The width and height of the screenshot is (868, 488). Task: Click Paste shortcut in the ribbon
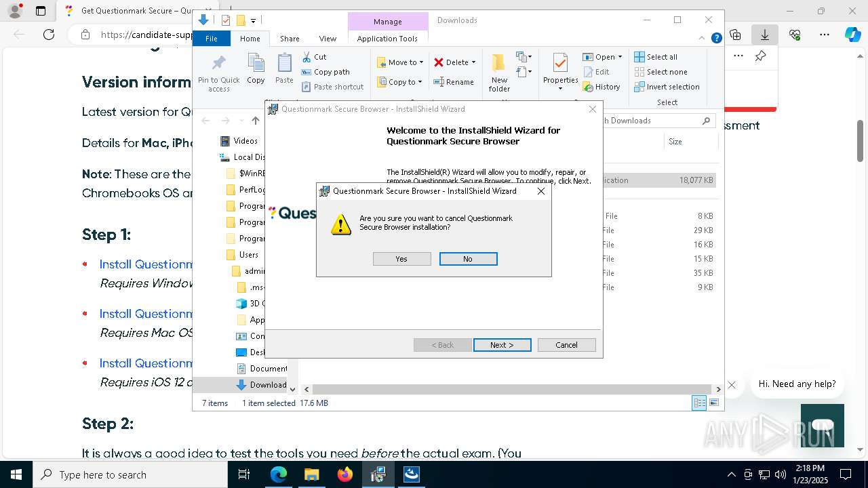point(332,87)
